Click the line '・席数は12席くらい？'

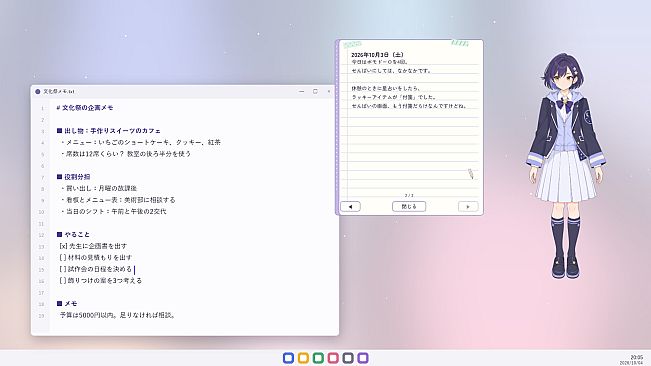click(125, 154)
